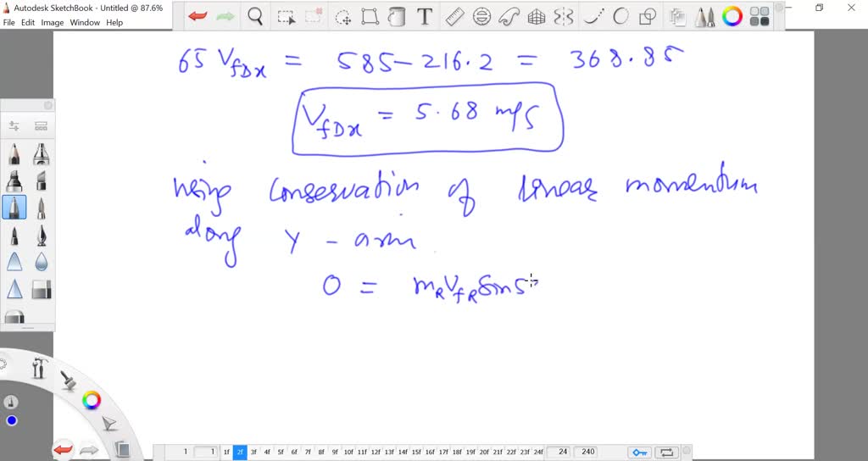Click the green Redo arrow in top toolbar

coord(225,17)
